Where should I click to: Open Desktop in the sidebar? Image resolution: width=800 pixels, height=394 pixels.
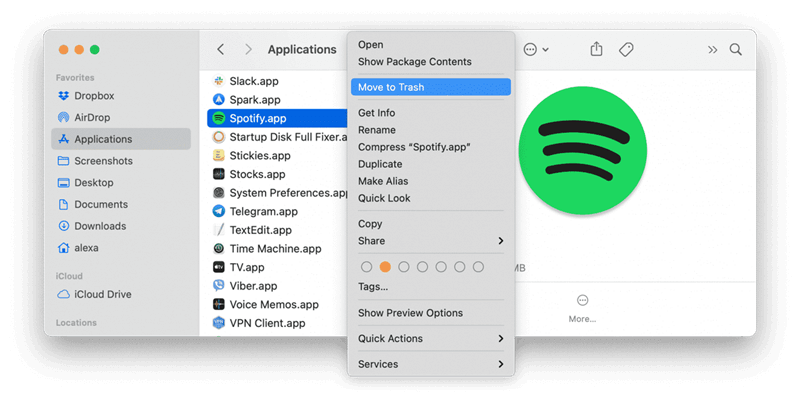pos(85,182)
